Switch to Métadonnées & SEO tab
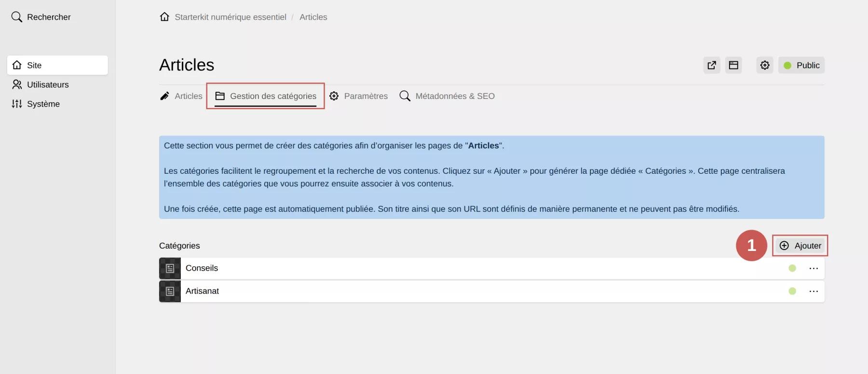Image resolution: width=868 pixels, height=374 pixels. pyautogui.click(x=447, y=96)
